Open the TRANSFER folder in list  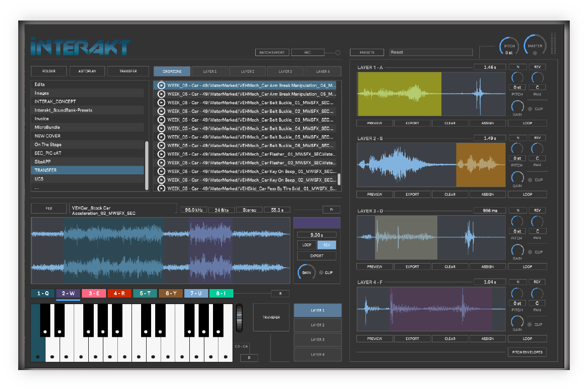tap(87, 170)
